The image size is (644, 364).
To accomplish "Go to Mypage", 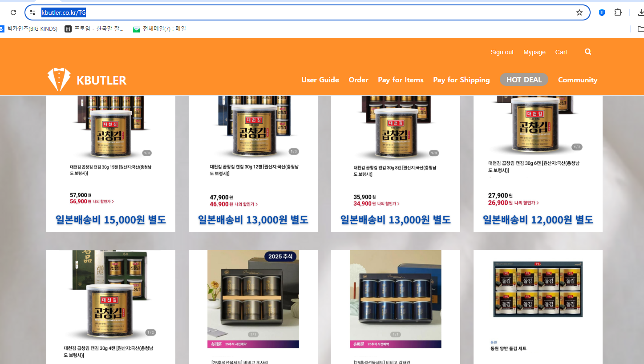I will click(x=535, y=52).
